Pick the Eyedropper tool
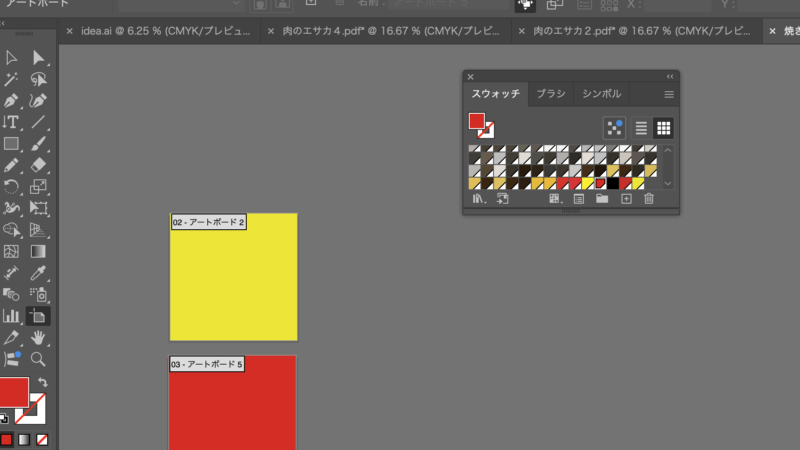The width and height of the screenshot is (800, 450). [x=39, y=272]
